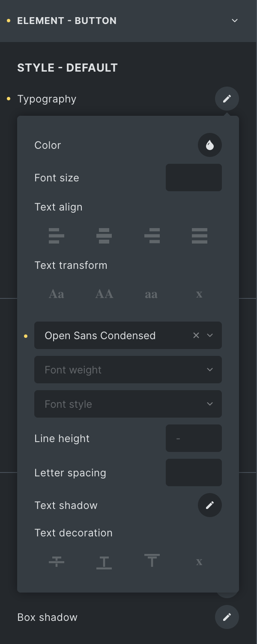
Task: Align text center
Action: pos(104,236)
